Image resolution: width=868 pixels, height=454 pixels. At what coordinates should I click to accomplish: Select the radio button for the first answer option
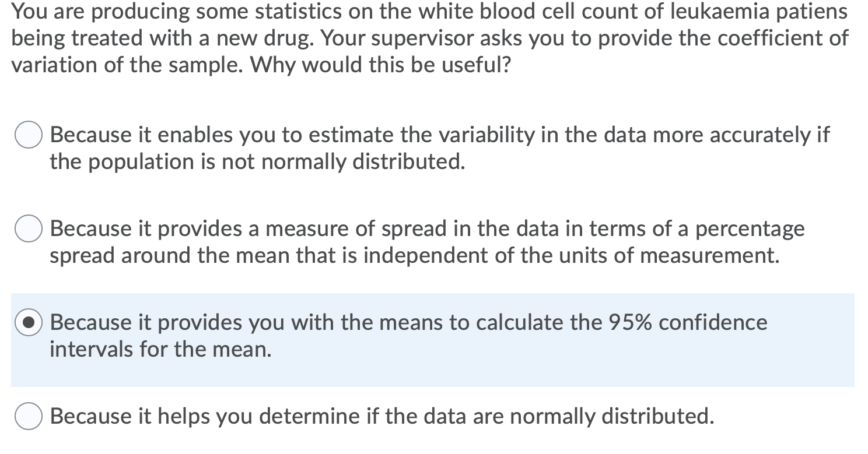tap(27, 134)
